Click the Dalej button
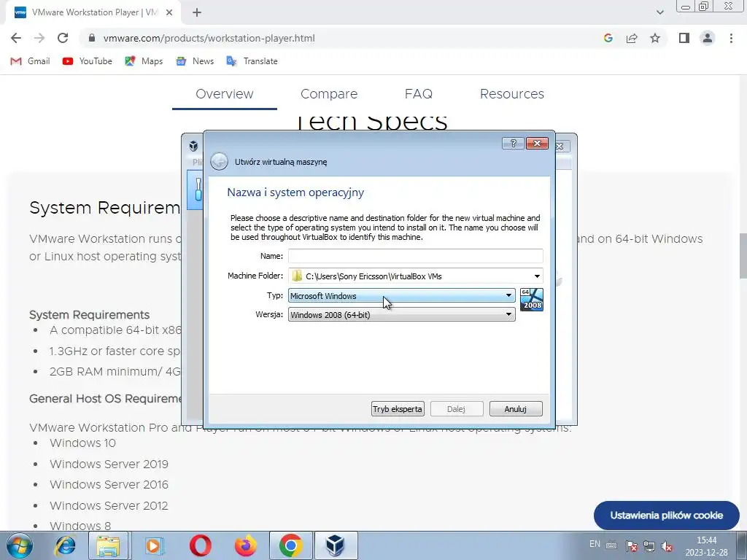 coord(457,409)
